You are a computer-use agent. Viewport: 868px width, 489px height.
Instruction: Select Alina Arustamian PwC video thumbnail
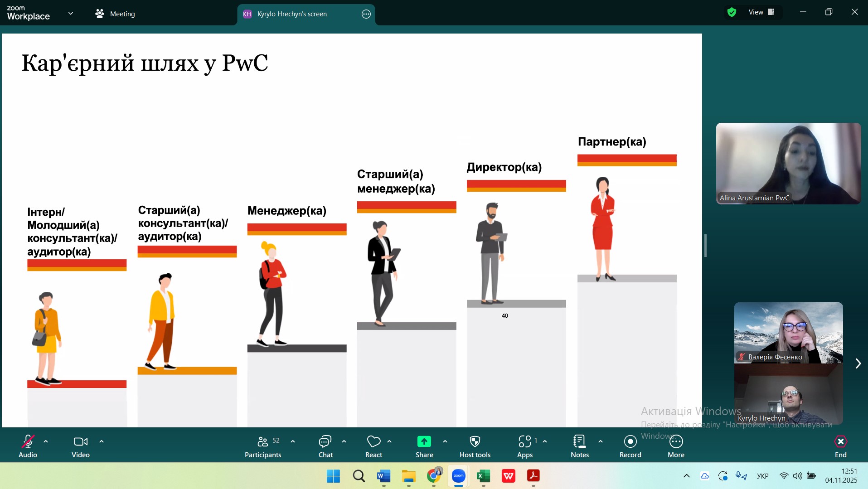[x=788, y=163]
